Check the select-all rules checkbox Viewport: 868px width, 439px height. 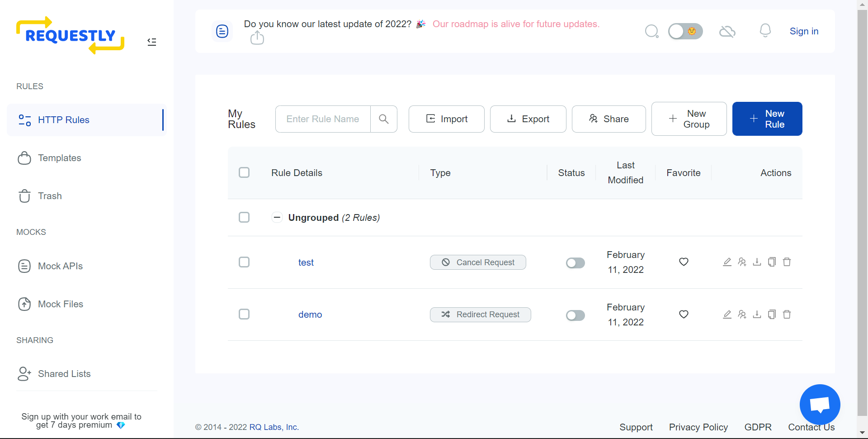coord(244,172)
